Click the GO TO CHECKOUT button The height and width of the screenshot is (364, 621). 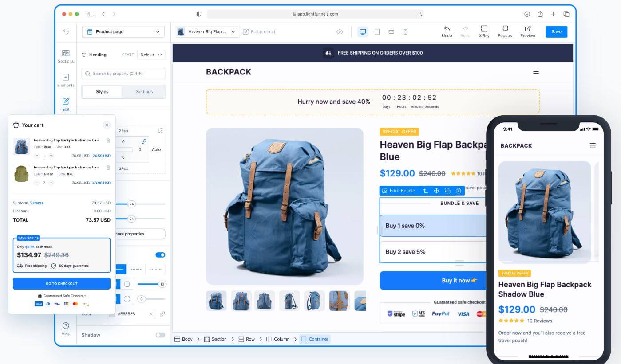[62, 284]
